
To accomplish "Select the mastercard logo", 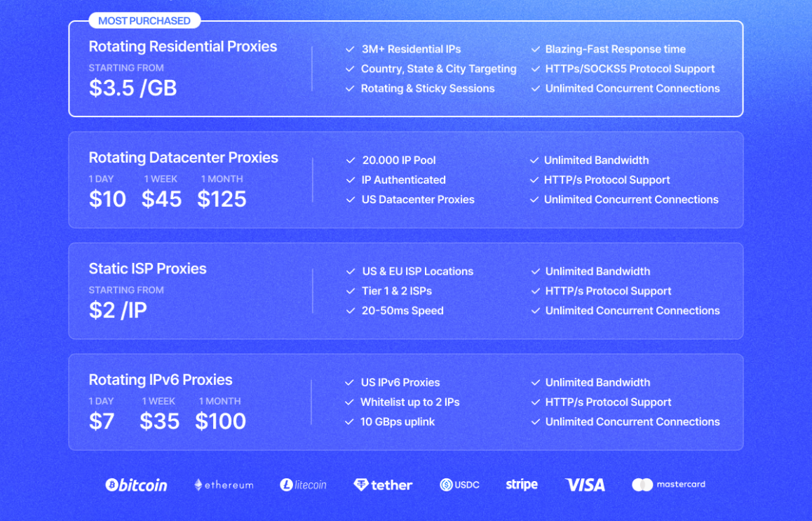I will [668, 485].
